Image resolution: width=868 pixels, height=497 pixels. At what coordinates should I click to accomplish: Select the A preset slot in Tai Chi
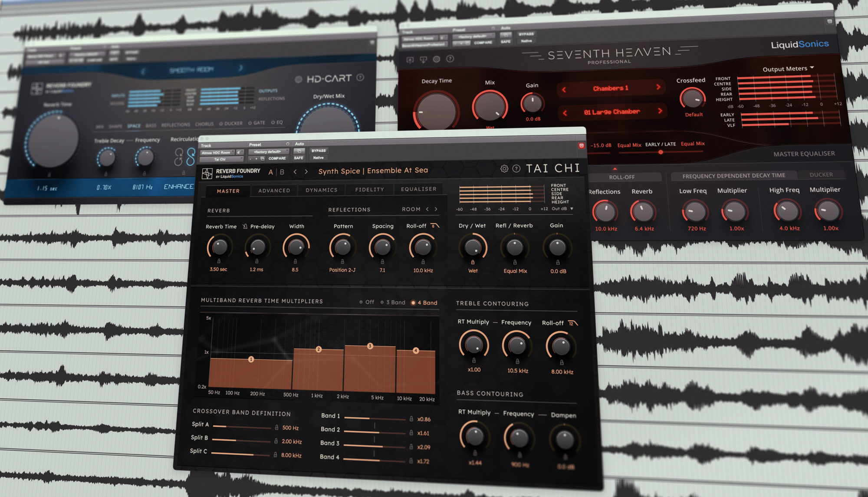[x=271, y=172]
